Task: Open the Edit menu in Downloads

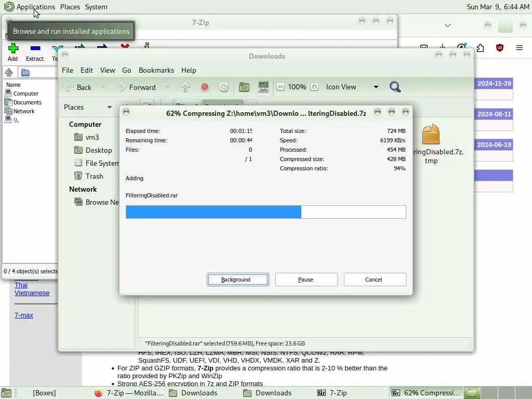Action: tap(87, 70)
